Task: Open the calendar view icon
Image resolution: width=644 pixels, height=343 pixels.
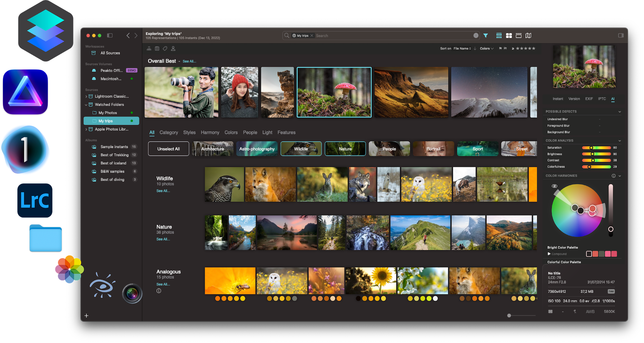Action: pos(157,49)
